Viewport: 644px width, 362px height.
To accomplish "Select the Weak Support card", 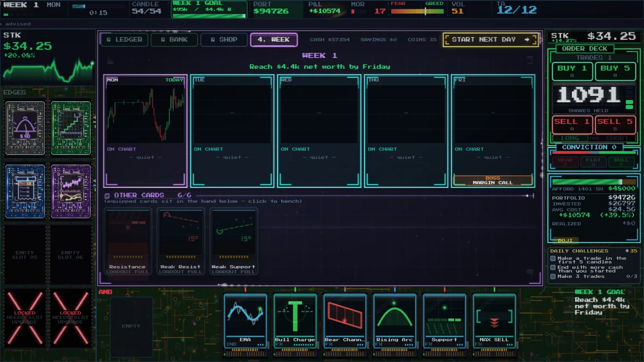I will (x=234, y=241).
